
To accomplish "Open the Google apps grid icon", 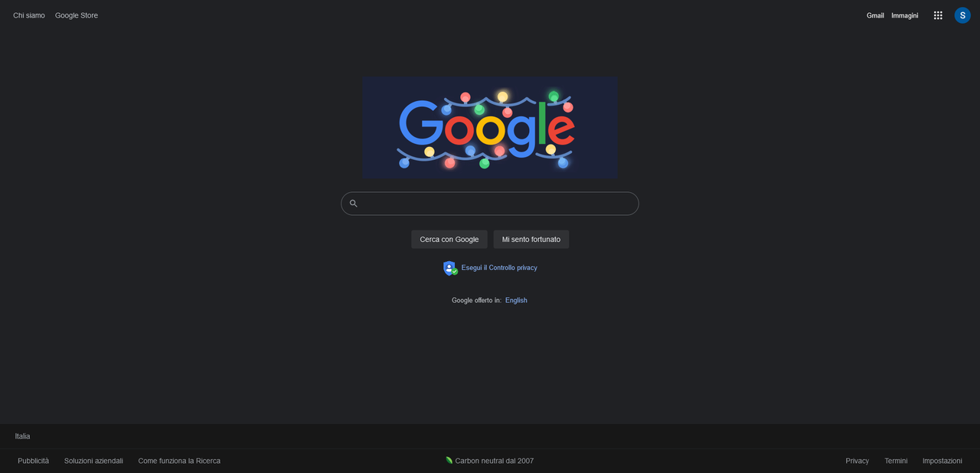I will (x=938, y=15).
